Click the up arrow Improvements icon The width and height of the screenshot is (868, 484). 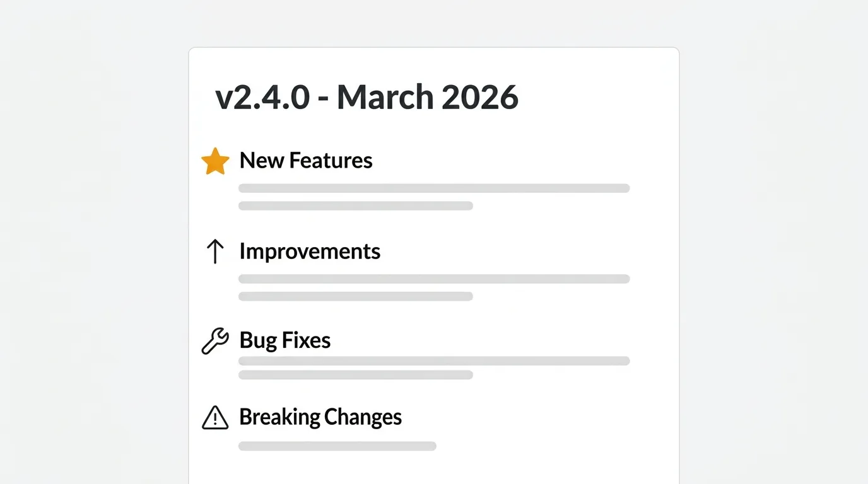tap(215, 251)
